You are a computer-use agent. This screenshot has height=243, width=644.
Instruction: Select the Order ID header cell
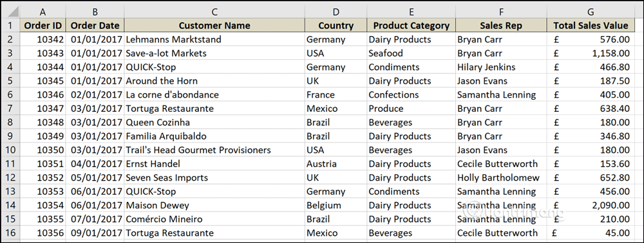pyautogui.click(x=43, y=26)
